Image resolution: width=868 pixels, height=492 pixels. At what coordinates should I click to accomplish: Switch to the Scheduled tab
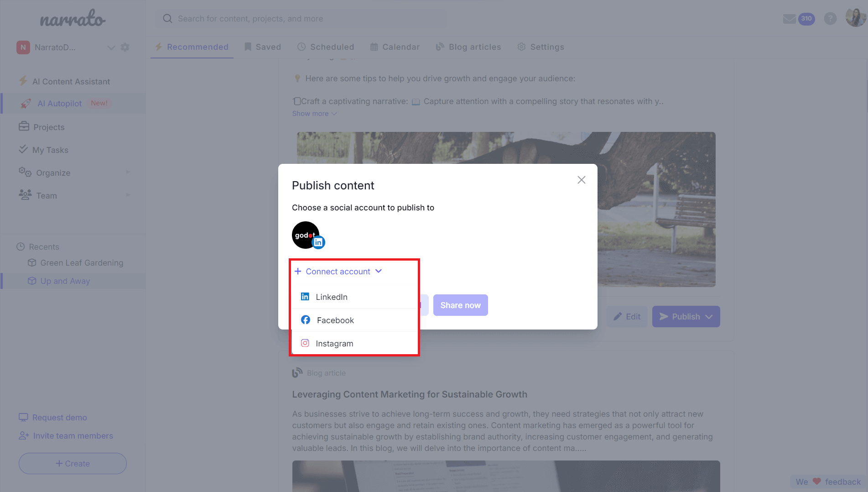coord(326,47)
